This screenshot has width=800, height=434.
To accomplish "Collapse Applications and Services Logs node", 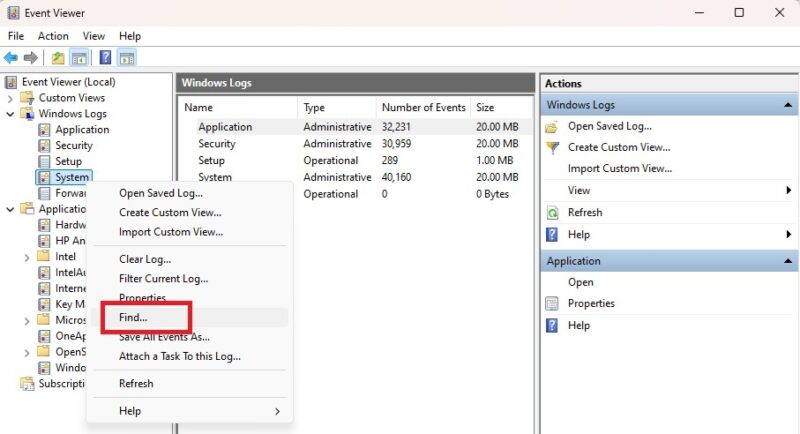I will pyautogui.click(x=10, y=209).
